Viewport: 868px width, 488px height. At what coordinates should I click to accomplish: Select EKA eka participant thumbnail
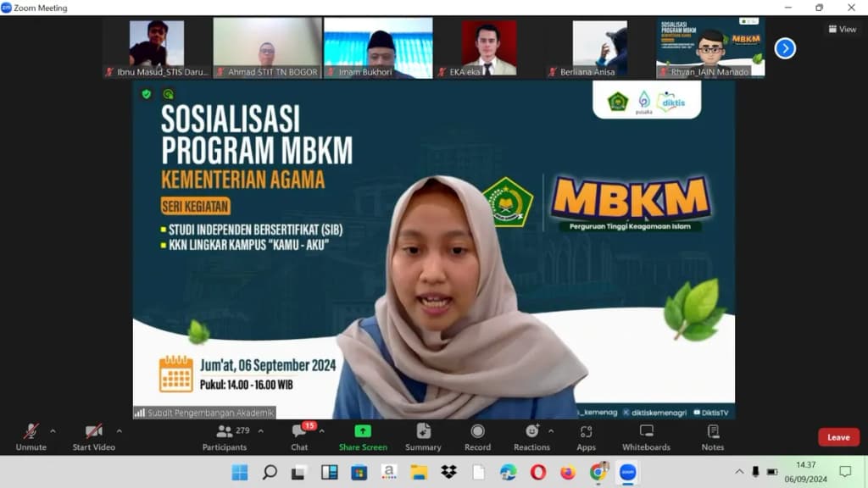pos(489,48)
